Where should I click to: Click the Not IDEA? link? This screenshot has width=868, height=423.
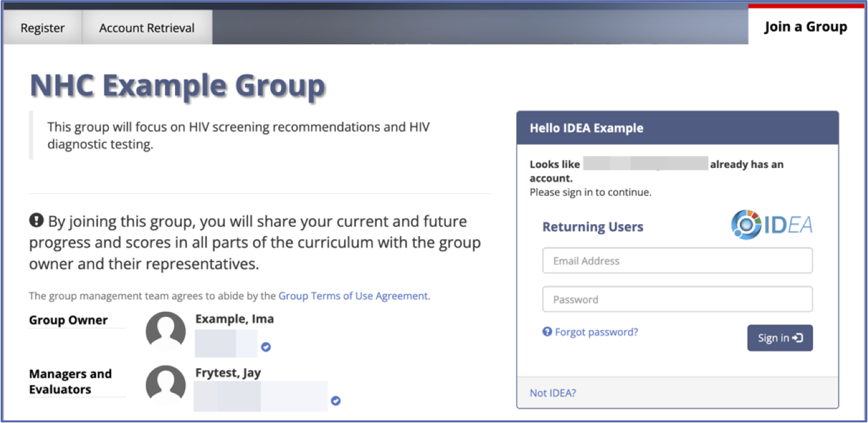click(x=553, y=393)
